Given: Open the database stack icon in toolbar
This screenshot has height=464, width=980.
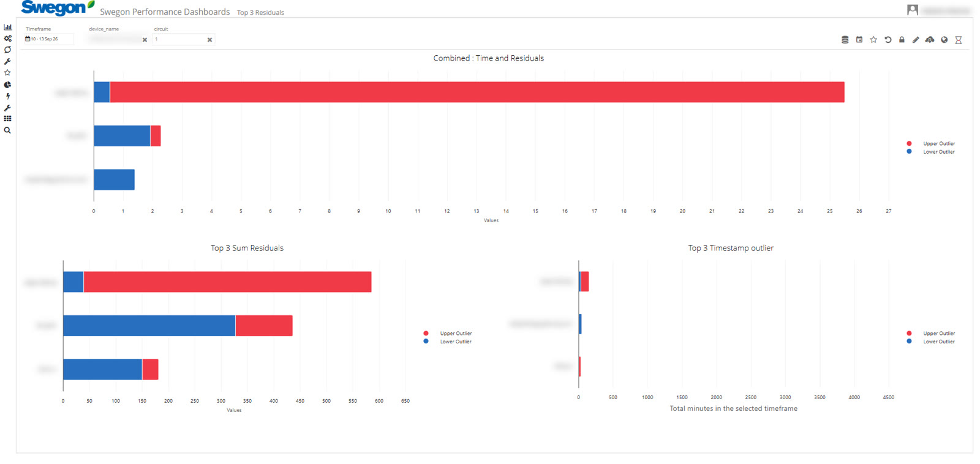Looking at the screenshot, I should pos(845,40).
